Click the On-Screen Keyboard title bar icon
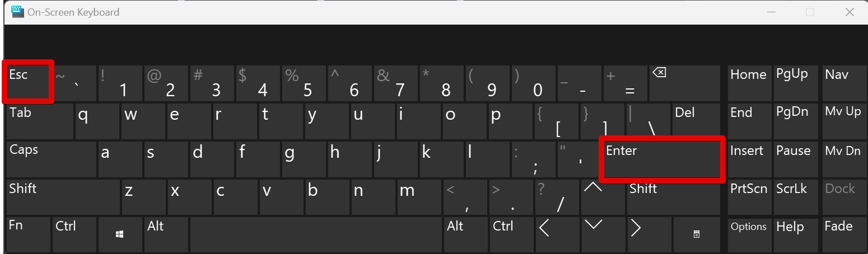Image resolution: width=868 pixels, height=254 pixels. click(x=17, y=12)
